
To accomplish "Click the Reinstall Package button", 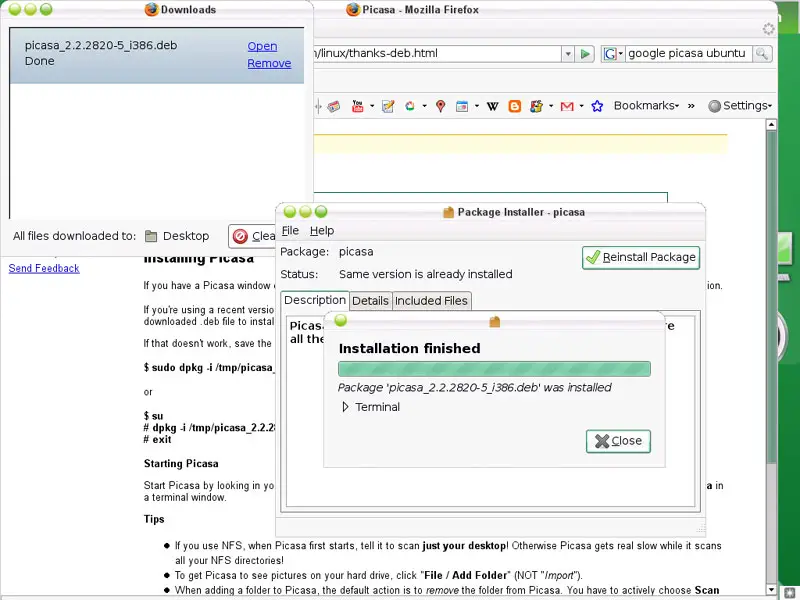I will click(641, 257).
